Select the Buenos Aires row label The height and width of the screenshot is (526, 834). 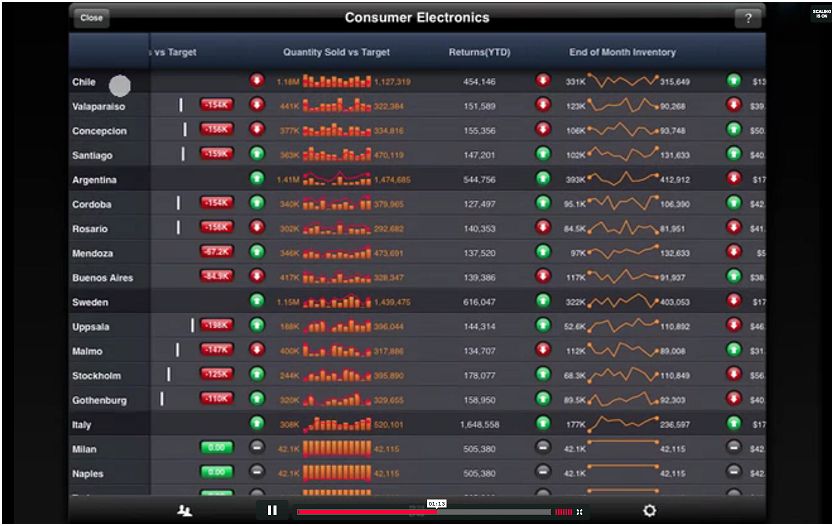pos(103,278)
